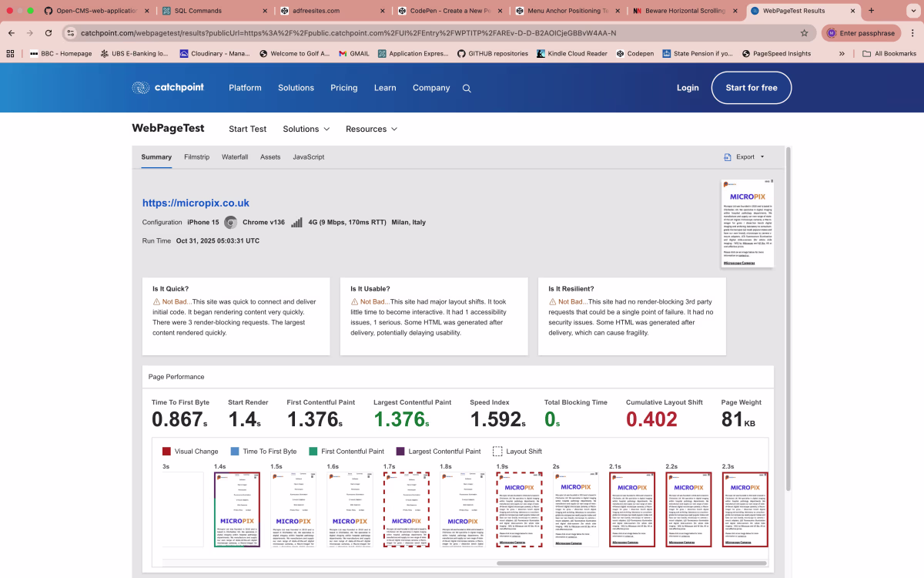924x578 pixels.
Task: Select the Chrome browser icon in Configuration
Action: 230,221
